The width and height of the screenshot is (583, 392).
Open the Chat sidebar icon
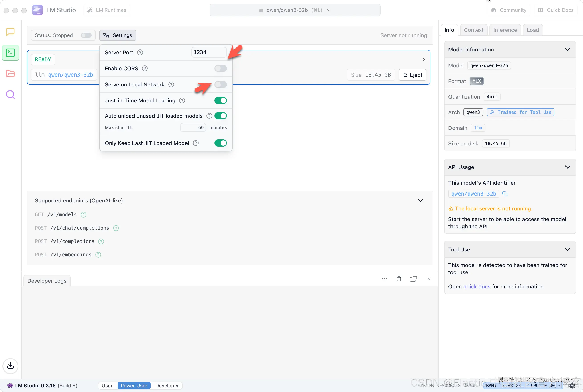[10, 32]
